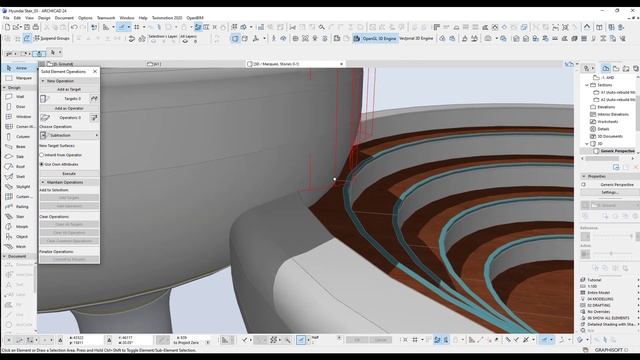Open the 04 MODELLING pen set dropdown

pos(609,299)
